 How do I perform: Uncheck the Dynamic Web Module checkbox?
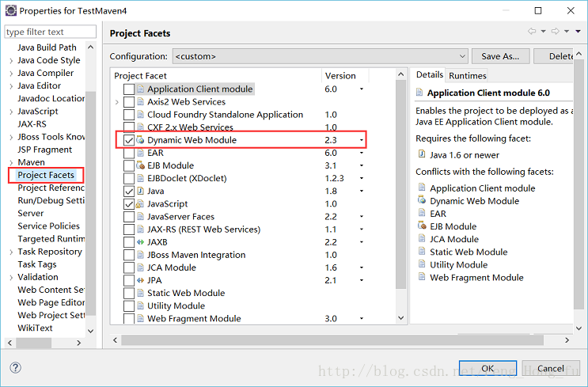pyautogui.click(x=129, y=140)
